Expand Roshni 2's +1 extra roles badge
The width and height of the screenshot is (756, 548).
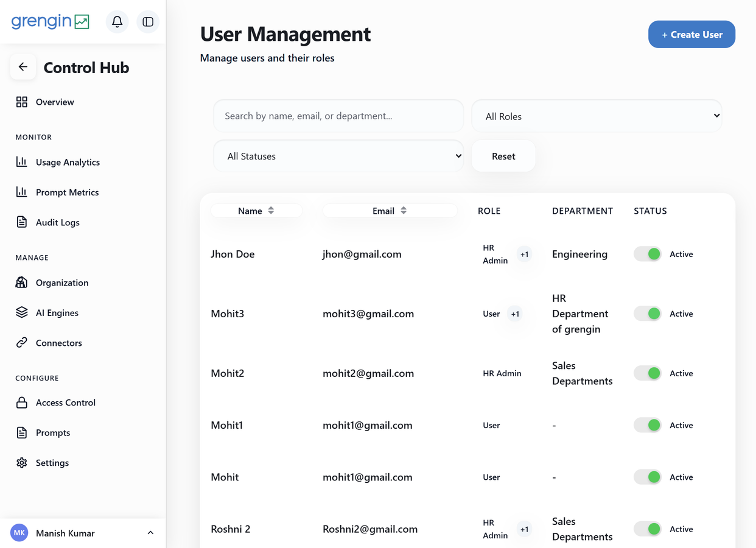[524, 529]
